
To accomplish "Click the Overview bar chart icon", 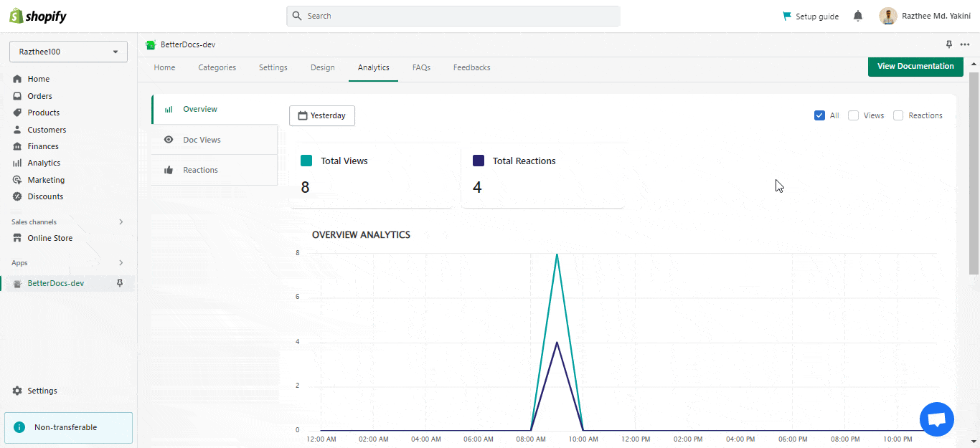I will [169, 110].
